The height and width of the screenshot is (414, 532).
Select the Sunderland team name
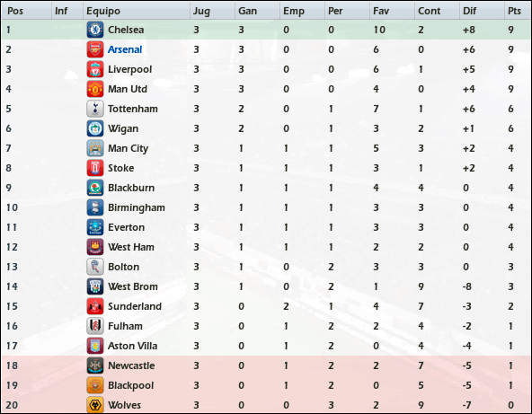pos(135,306)
